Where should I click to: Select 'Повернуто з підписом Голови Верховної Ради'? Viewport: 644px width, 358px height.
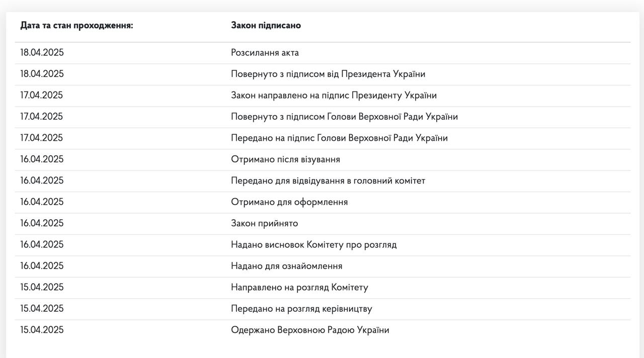coord(344,117)
